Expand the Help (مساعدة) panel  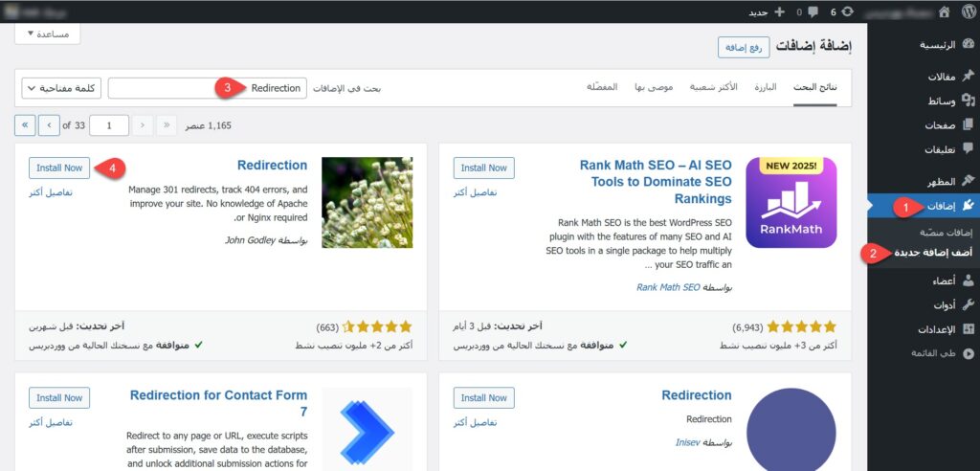point(48,34)
